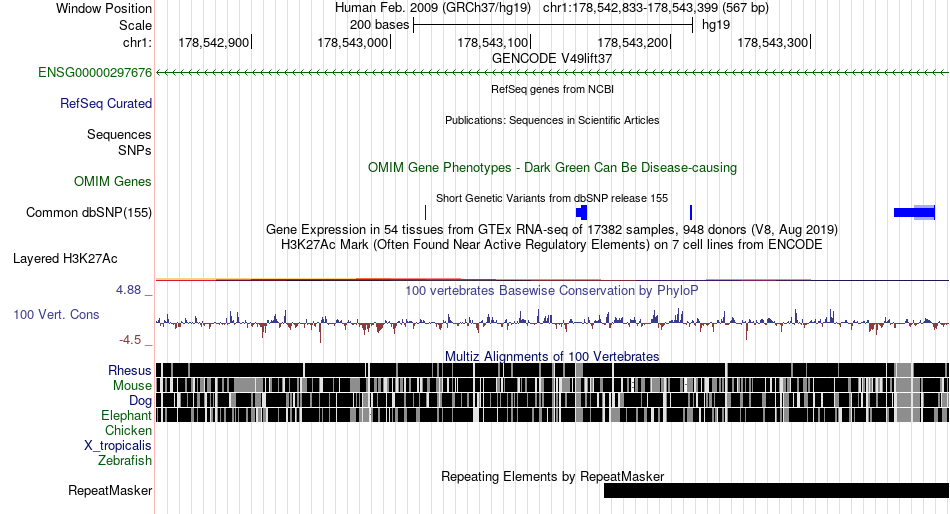Open Layered H3K27Ac track settings label
This screenshot has width=950, height=514.
pos(65,259)
